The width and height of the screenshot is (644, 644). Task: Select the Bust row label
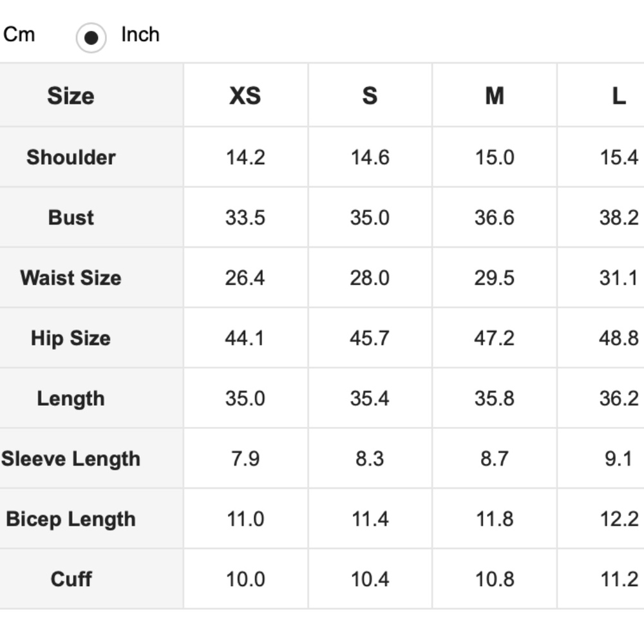tap(71, 217)
